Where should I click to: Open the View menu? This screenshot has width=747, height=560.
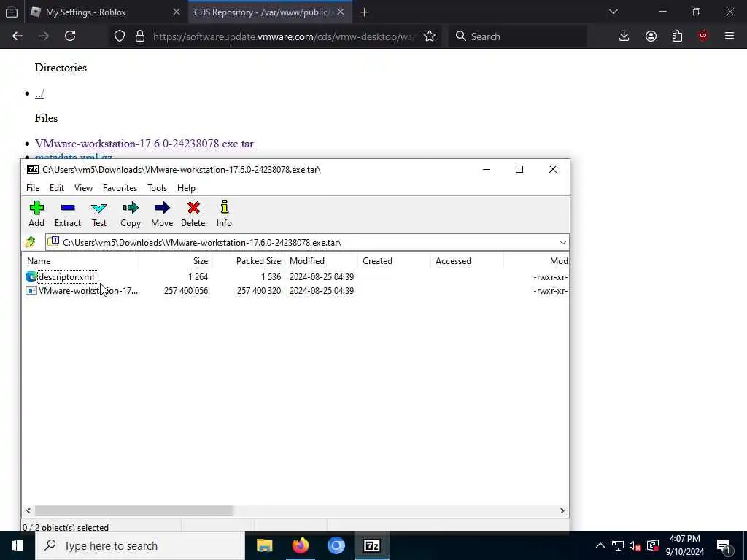[x=83, y=188]
